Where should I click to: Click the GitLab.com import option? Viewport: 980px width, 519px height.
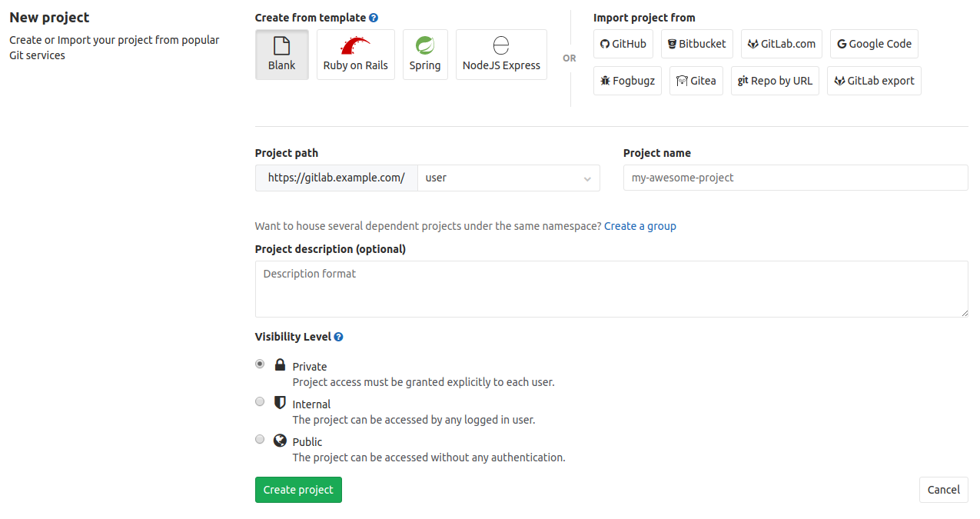click(781, 44)
